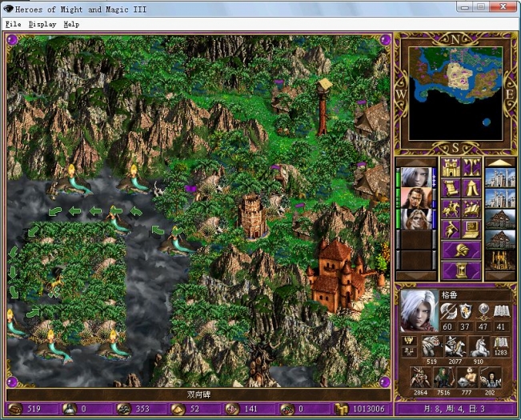Open System Options computer icon

[472, 230]
